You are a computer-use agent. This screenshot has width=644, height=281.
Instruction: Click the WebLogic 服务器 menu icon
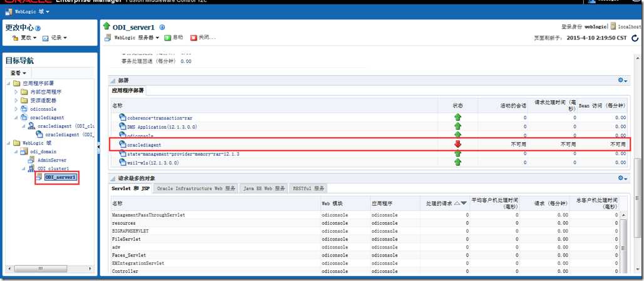tap(108, 38)
